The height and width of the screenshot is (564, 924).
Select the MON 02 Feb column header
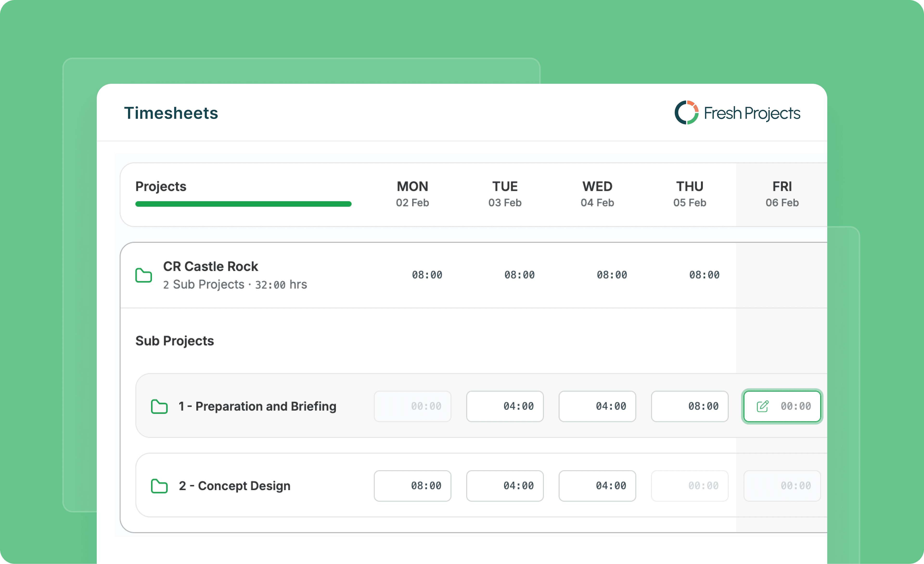pos(412,194)
